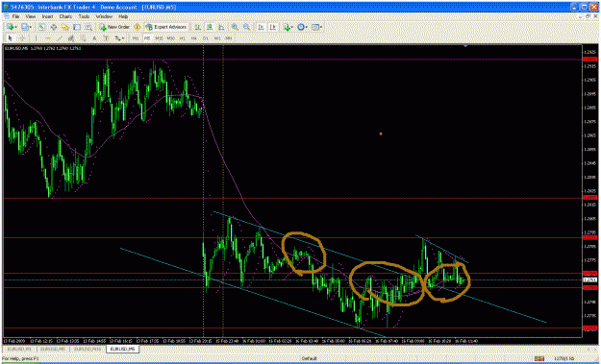Show the Data Window panel
601x364 pixels.
tap(54, 27)
